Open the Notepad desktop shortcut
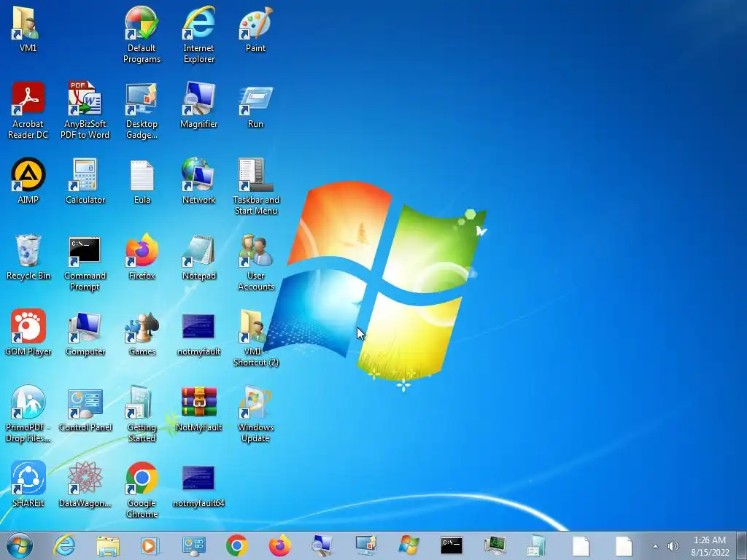 pos(198,257)
